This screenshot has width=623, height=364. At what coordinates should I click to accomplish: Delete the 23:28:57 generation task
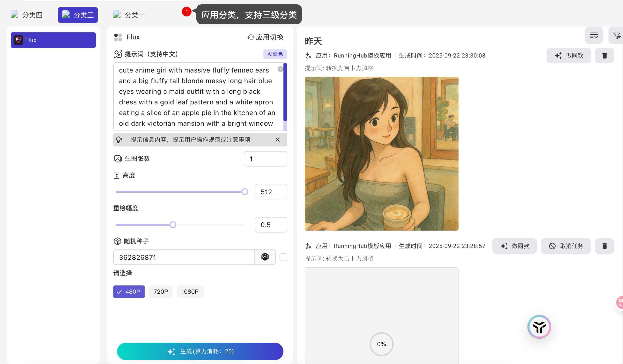point(604,246)
